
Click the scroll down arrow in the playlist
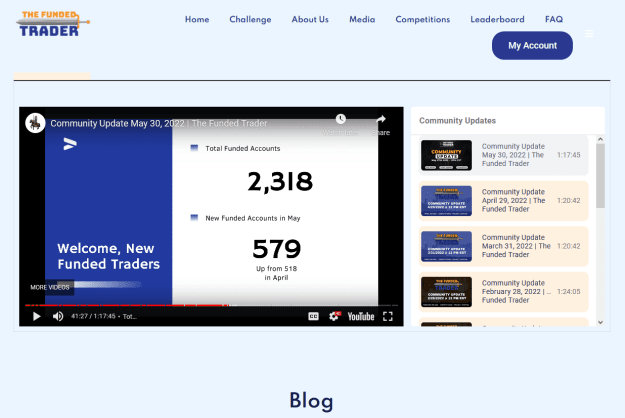point(600,322)
